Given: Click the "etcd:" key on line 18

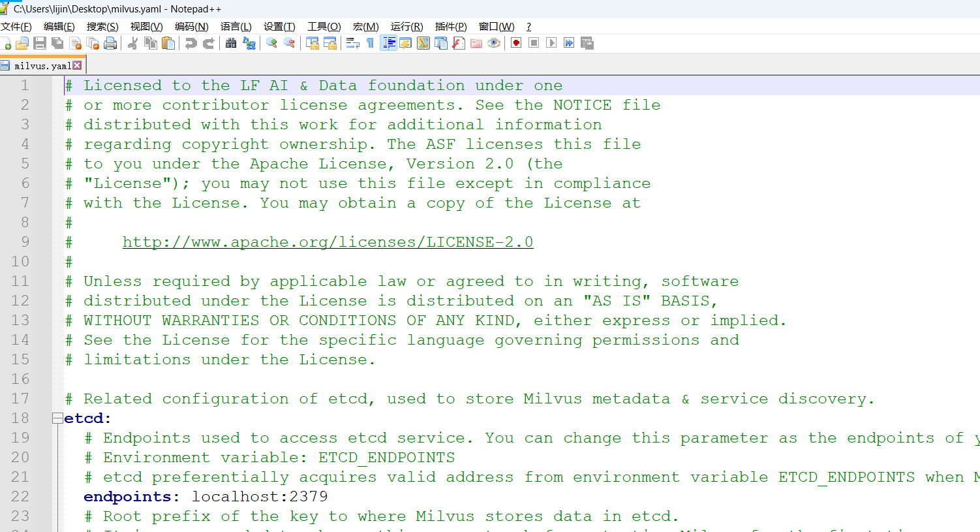Looking at the screenshot, I should (88, 418).
